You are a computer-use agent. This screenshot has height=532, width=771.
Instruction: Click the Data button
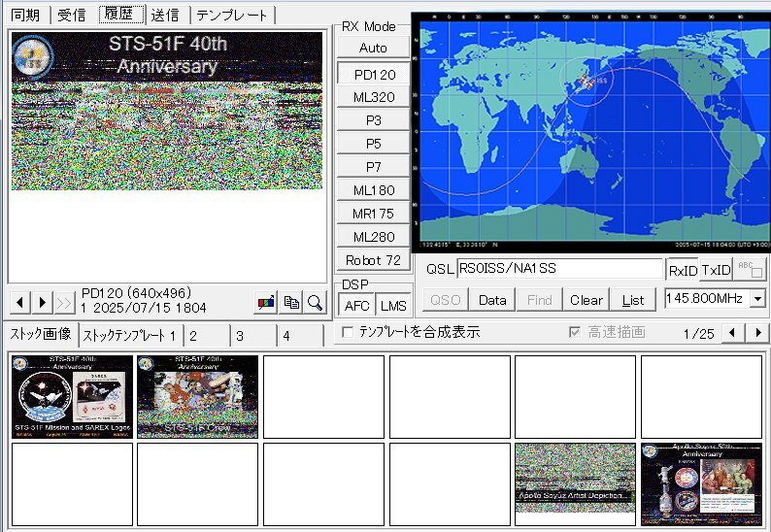tap(492, 299)
